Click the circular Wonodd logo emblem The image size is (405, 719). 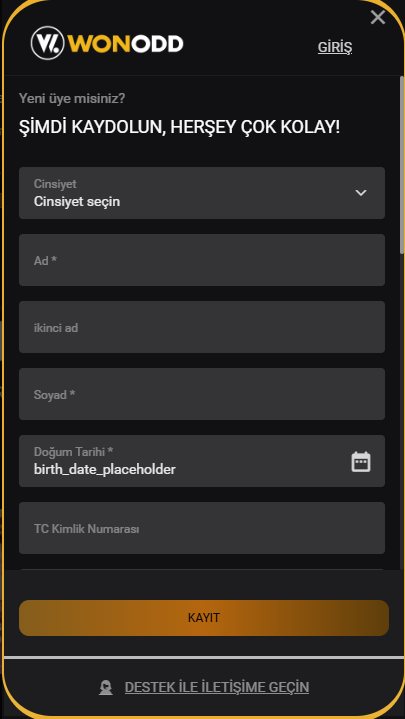[x=48, y=43]
